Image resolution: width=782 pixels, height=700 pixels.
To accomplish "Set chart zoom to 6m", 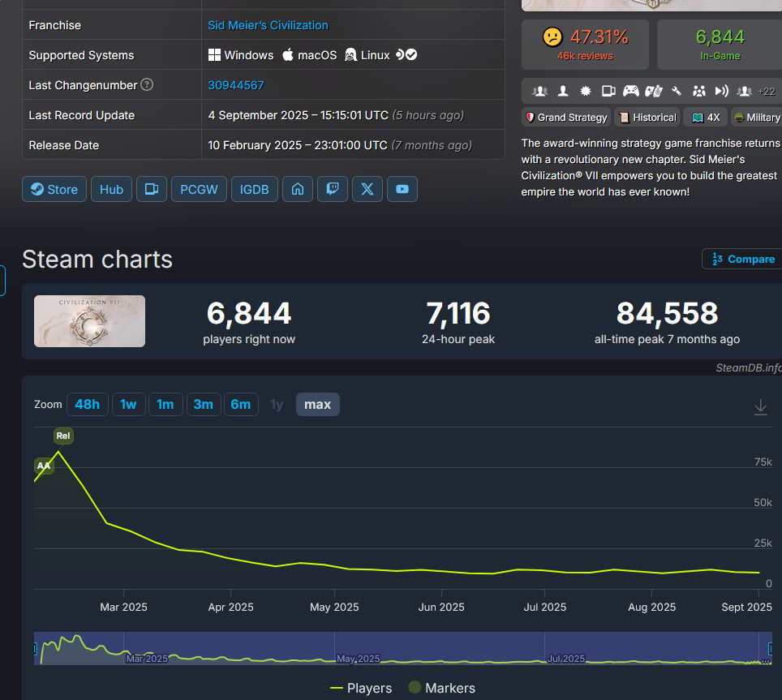I will (x=241, y=404).
